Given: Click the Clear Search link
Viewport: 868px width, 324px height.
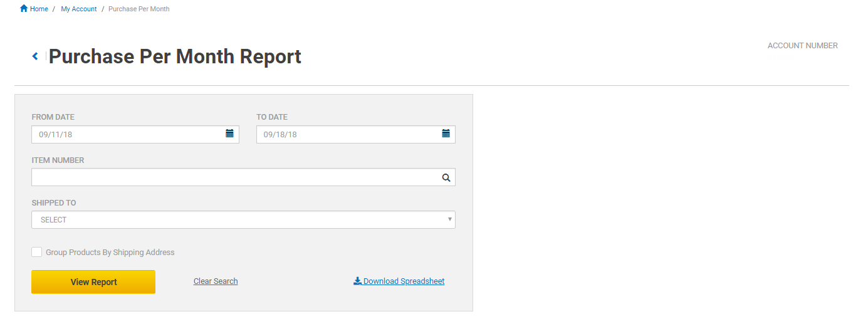Looking at the screenshot, I should pos(216,281).
